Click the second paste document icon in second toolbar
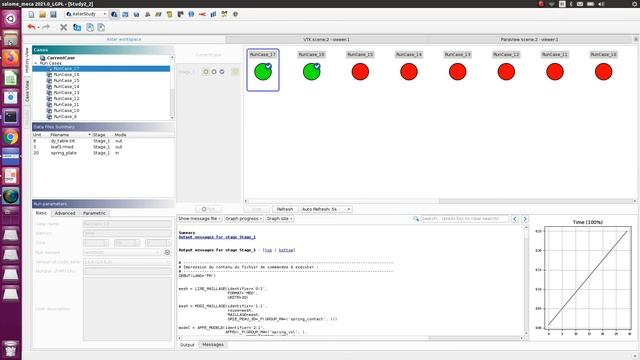Screen dimensions: 640x360 (101, 27)
